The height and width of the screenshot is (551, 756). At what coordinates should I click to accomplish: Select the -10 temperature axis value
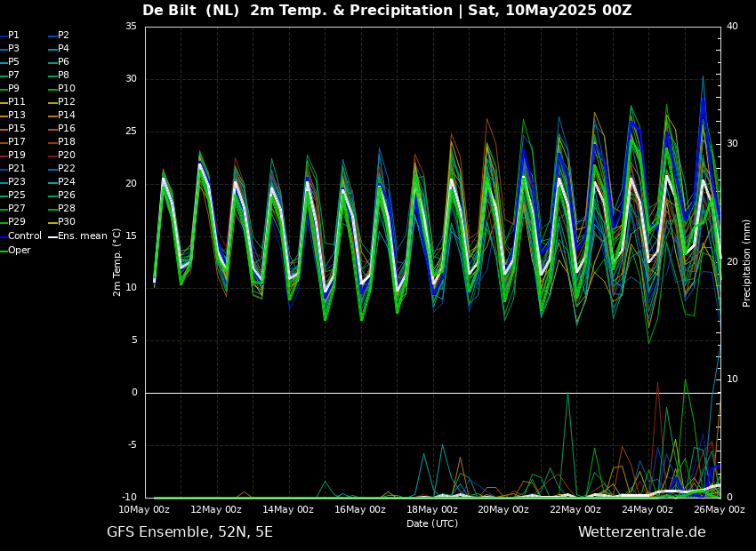pos(129,497)
